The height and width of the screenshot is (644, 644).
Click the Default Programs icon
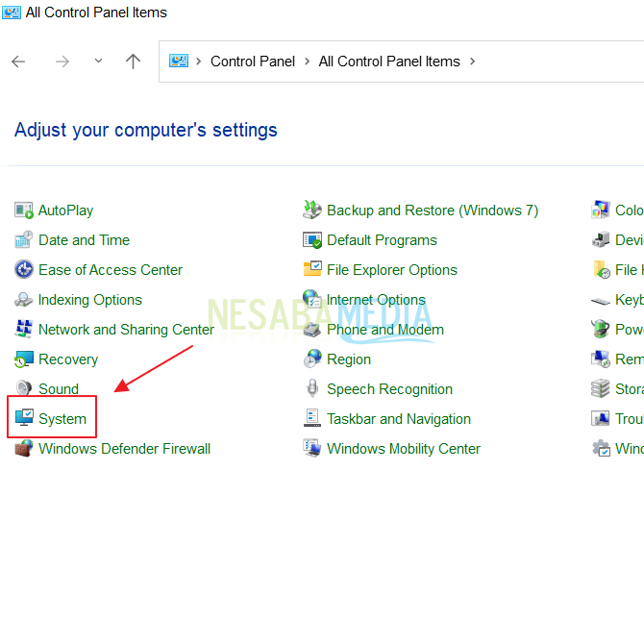click(x=312, y=240)
